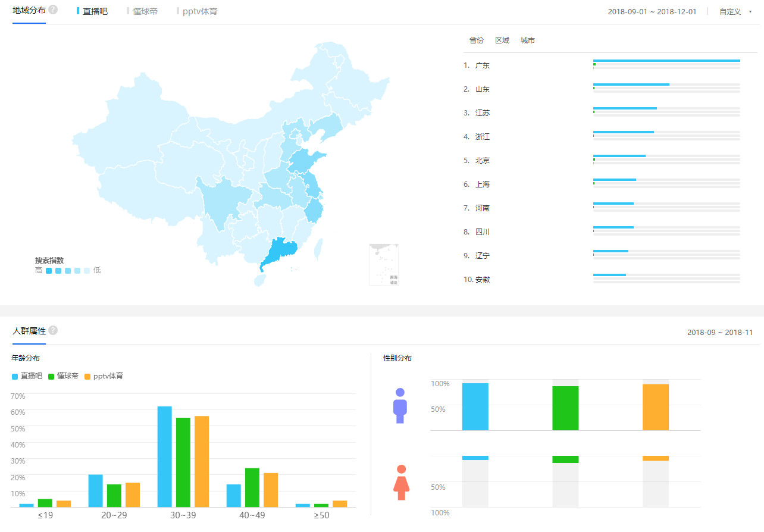The image size is (764, 532).
Task: Select the 懂球帝 keyword tab
Action: tap(142, 11)
